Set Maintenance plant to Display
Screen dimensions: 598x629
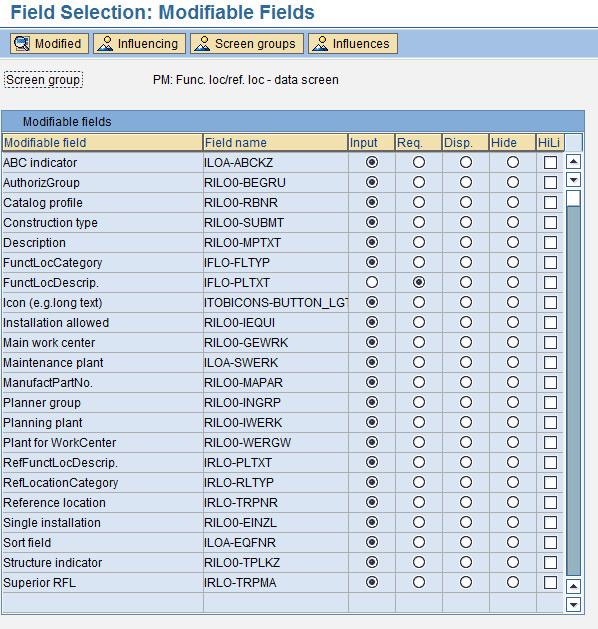coord(466,362)
